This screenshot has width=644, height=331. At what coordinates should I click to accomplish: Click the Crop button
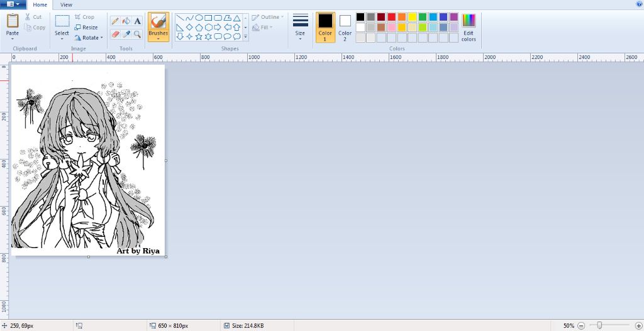85,17
